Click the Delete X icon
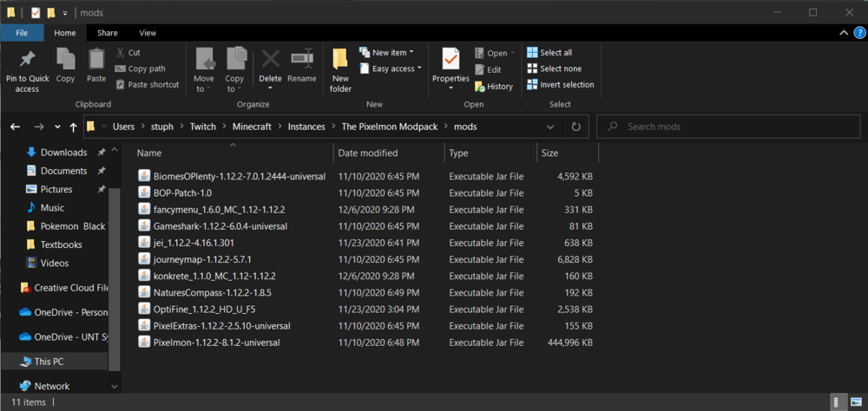Image resolution: width=868 pixels, height=411 pixels. pyautogui.click(x=271, y=59)
